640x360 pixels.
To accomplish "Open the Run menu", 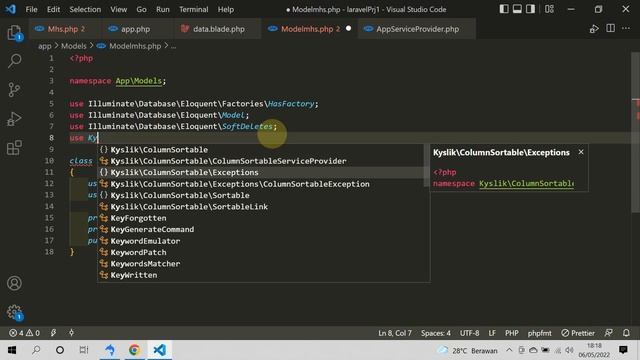I will tap(162, 9).
